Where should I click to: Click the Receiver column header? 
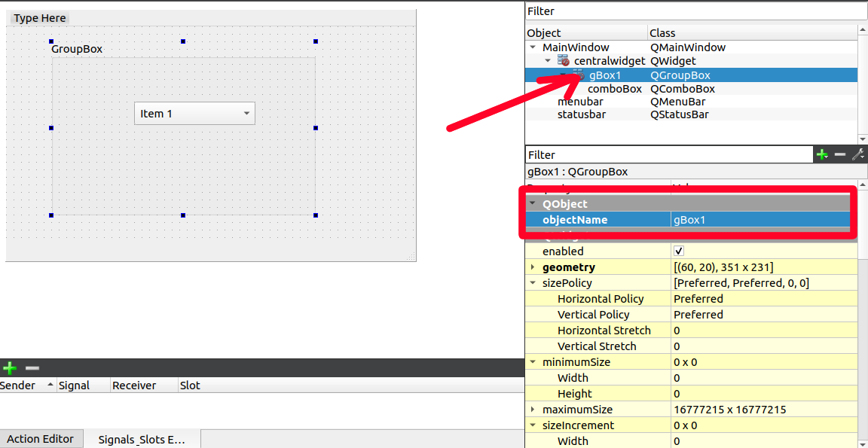[144, 386]
